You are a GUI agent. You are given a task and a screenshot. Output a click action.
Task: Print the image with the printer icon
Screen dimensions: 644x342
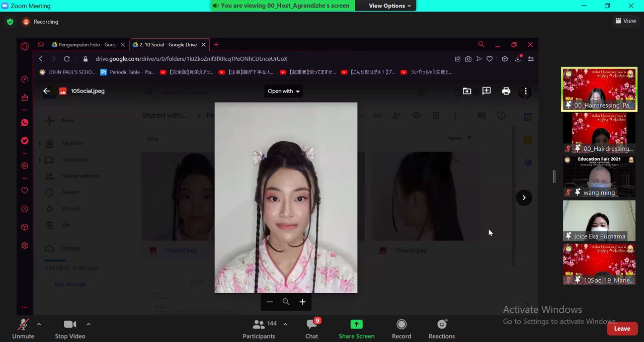506,91
